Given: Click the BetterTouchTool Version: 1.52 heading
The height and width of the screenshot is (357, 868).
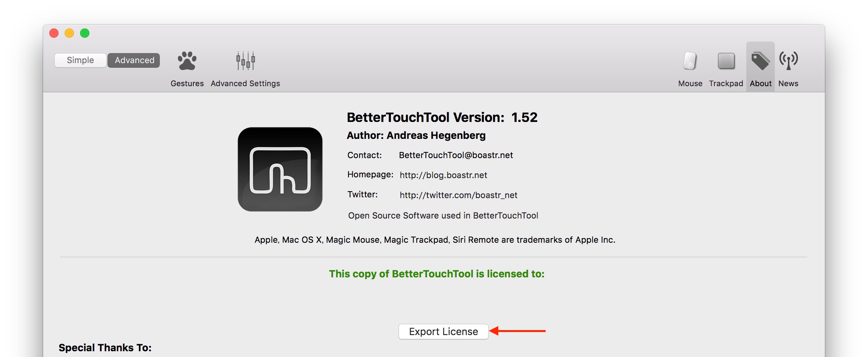Looking at the screenshot, I should click(x=442, y=117).
